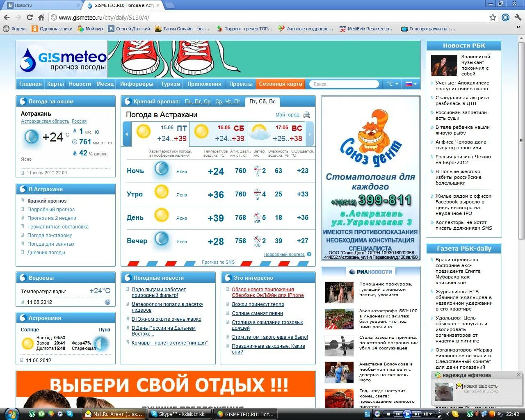Read 'Подо льдами работает природный фильтр!' news

tap(159, 292)
